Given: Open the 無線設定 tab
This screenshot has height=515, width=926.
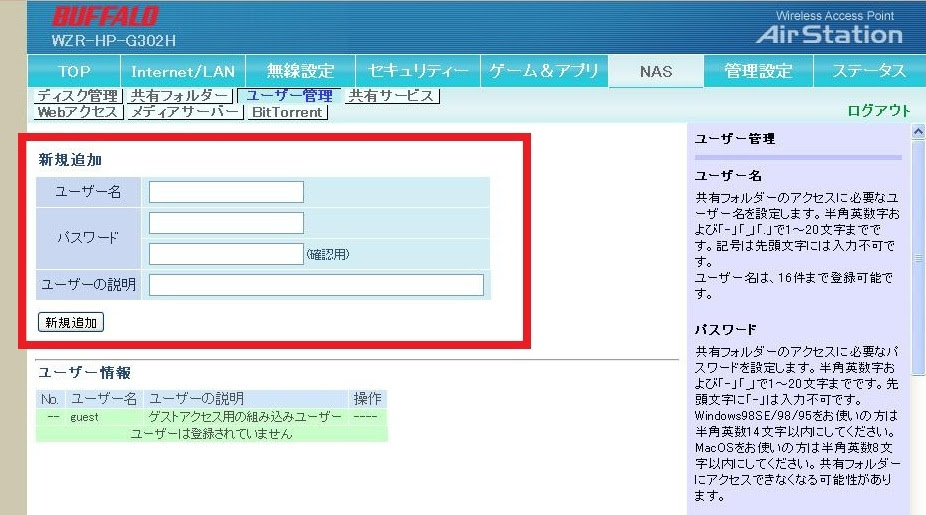Looking at the screenshot, I should click(300, 71).
